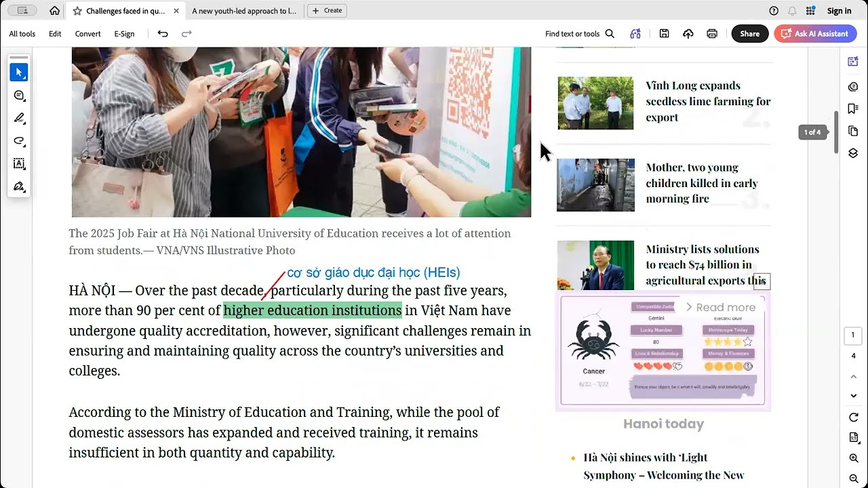868x488 pixels.
Task: Click the Cancer horoscope card
Action: 663,351
